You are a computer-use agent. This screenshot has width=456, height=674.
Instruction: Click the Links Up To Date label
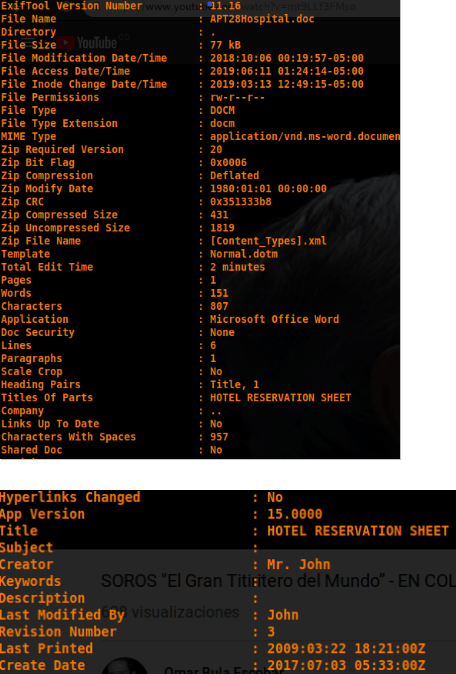click(x=50, y=424)
